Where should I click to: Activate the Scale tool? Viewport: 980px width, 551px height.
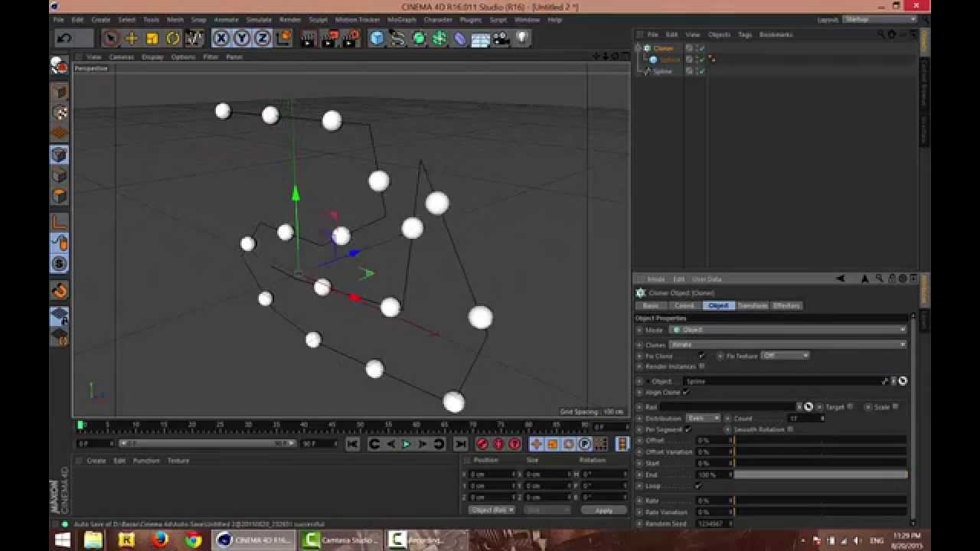click(x=152, y=37)
